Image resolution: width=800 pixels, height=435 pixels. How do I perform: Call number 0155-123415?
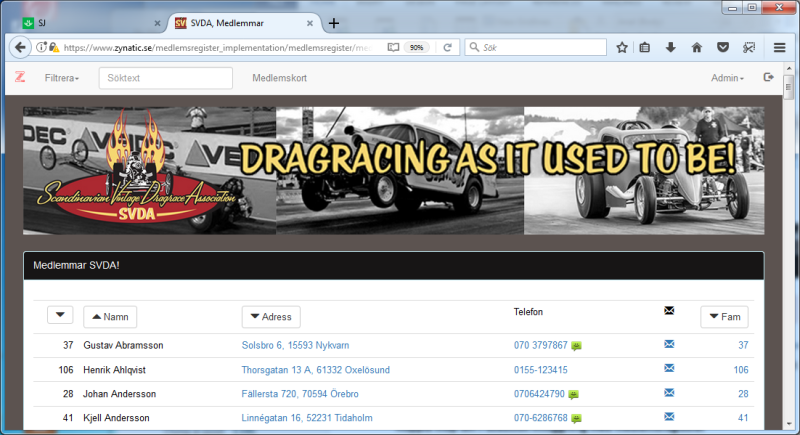tap(540, 370)
